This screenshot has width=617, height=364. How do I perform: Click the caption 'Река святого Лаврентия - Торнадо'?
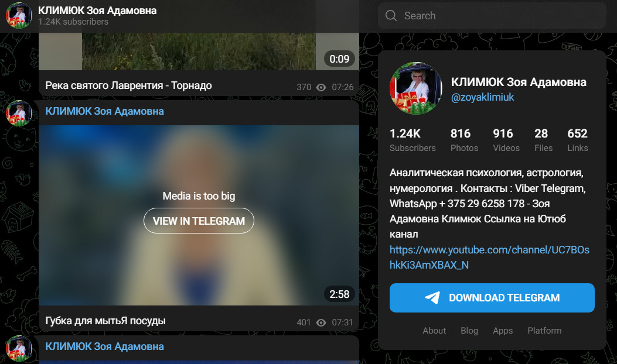pyautogui.click(x=129, y=85)
